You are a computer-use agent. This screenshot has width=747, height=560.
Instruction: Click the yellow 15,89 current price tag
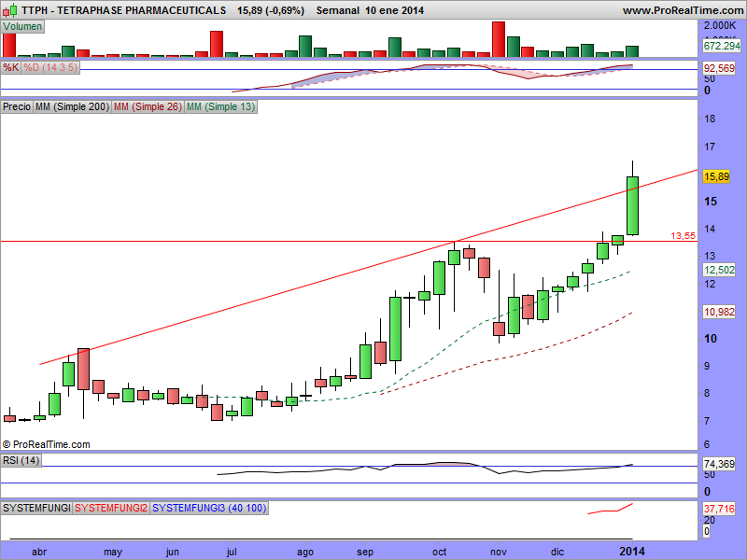(x=716, y=176)
